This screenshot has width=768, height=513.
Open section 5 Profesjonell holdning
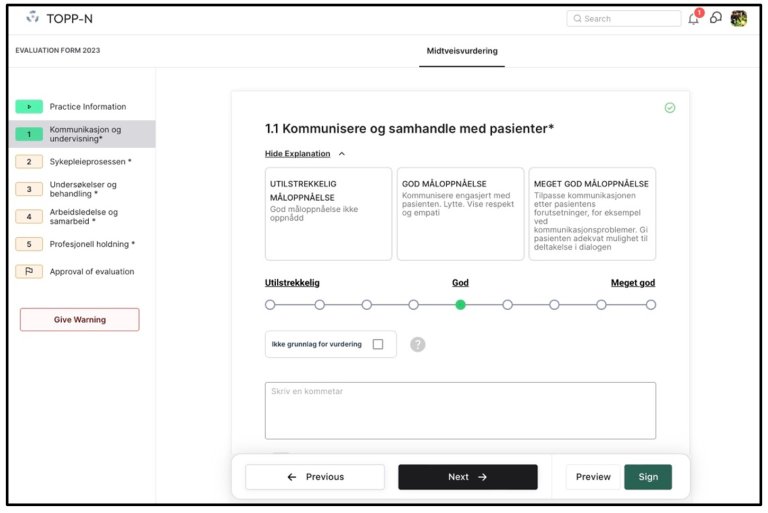click(x=91, y=244)
